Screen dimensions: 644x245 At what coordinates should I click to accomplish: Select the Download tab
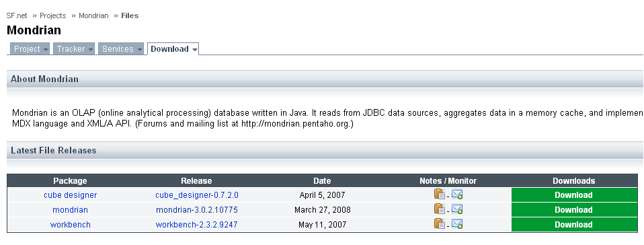pyautogui.click(x=173, y=49)
